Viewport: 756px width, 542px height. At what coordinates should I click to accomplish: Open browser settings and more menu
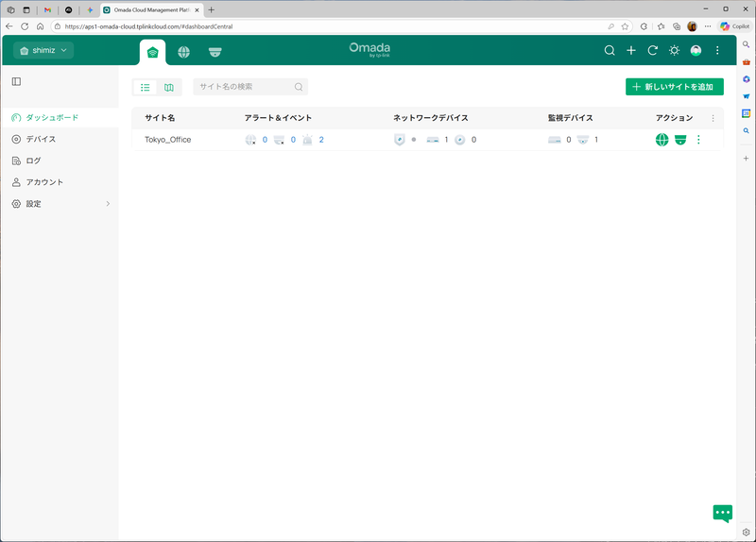coord(708,26)
